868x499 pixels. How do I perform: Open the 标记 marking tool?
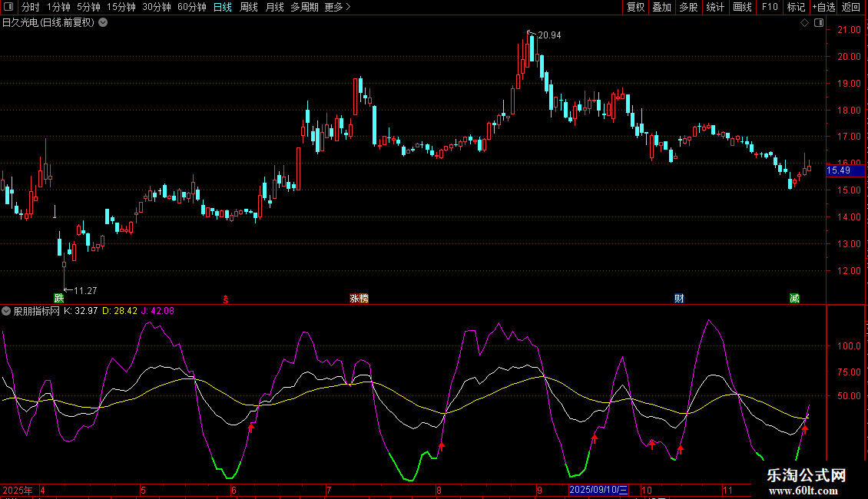[x=796, y=8]
